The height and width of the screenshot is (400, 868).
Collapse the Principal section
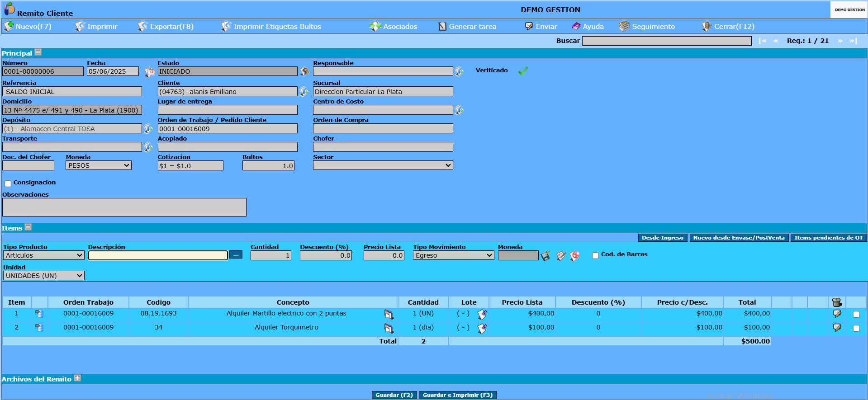[38, 52]
